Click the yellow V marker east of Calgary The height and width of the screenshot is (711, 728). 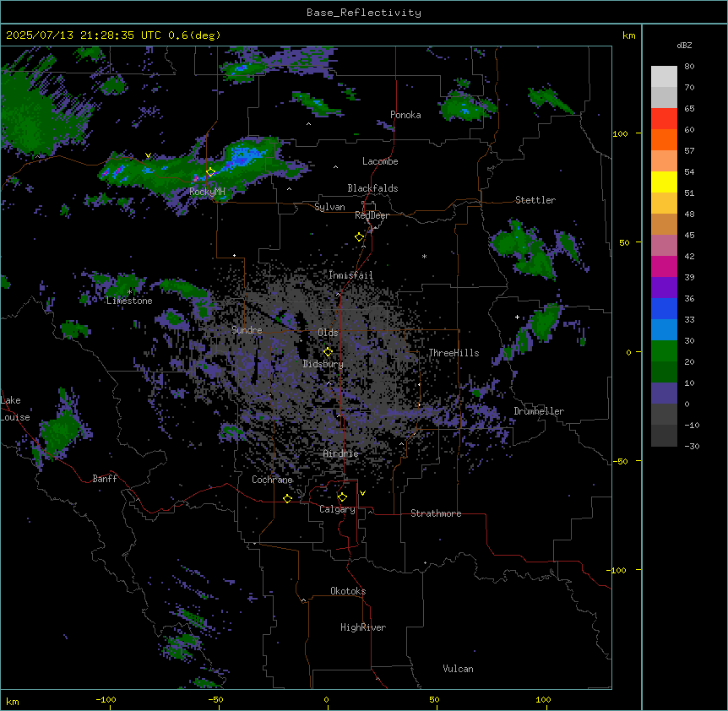362,493
